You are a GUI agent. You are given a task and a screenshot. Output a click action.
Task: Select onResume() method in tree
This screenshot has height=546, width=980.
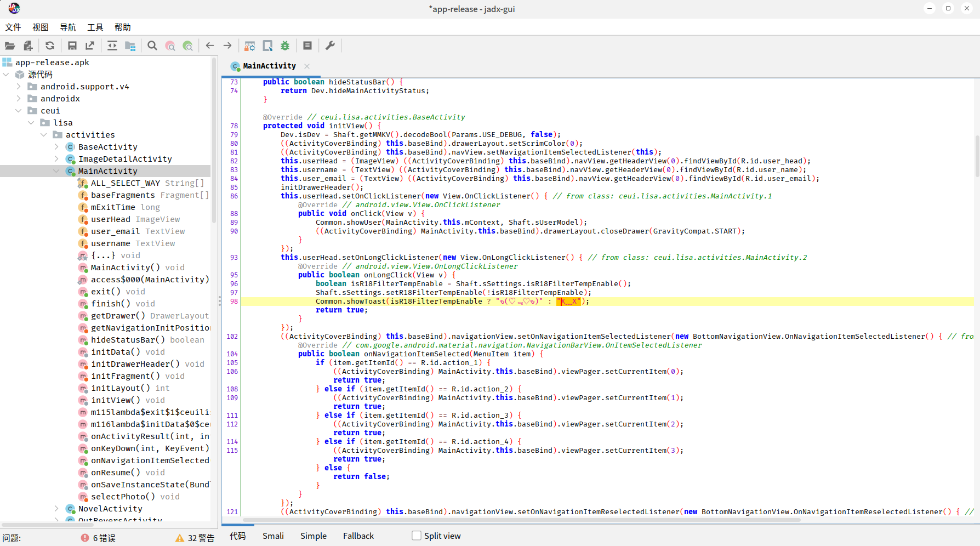click(x=121, y=473)
